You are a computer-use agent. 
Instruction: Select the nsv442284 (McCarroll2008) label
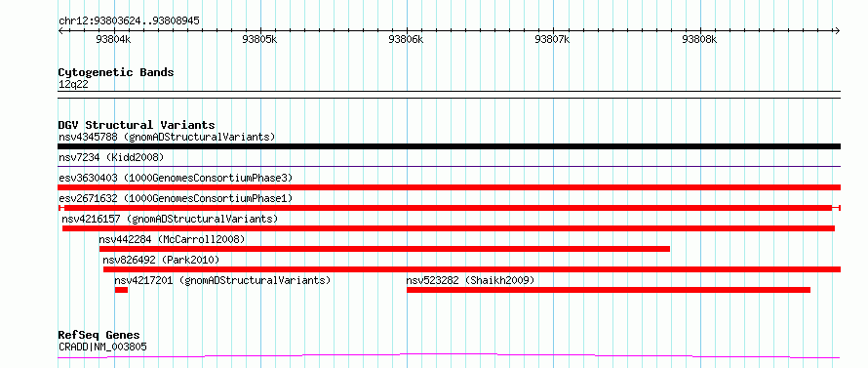(172, 240)
